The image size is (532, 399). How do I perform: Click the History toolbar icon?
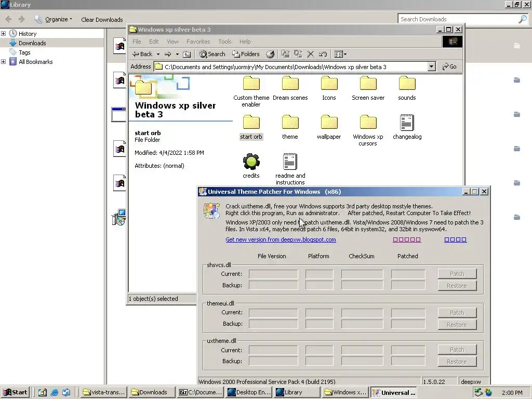point(270,54)
